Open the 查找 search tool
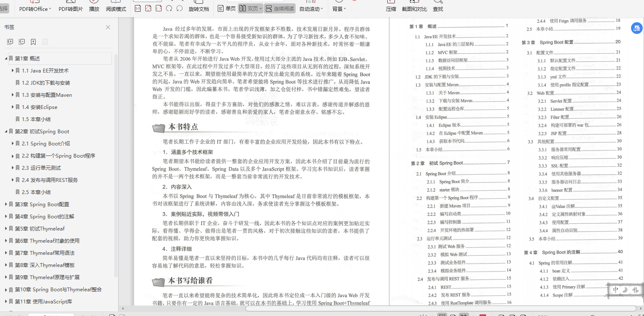 click(438, 8)
